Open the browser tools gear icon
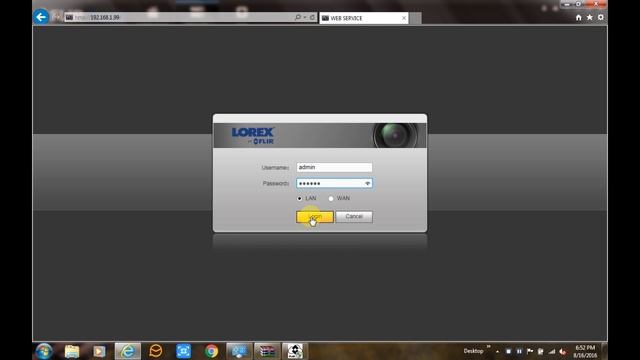The width and height of the screenshot is (640, 360). click(x=601, y=18)
